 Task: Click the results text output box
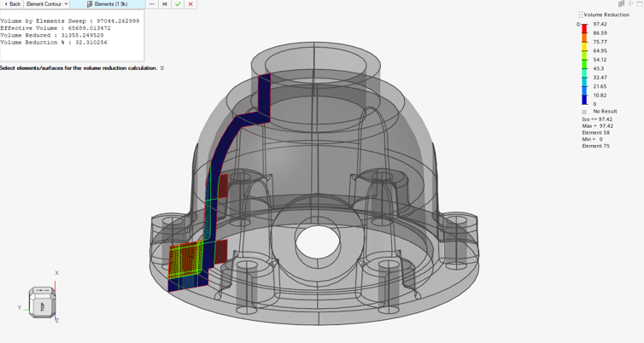[x=72, y=36]
